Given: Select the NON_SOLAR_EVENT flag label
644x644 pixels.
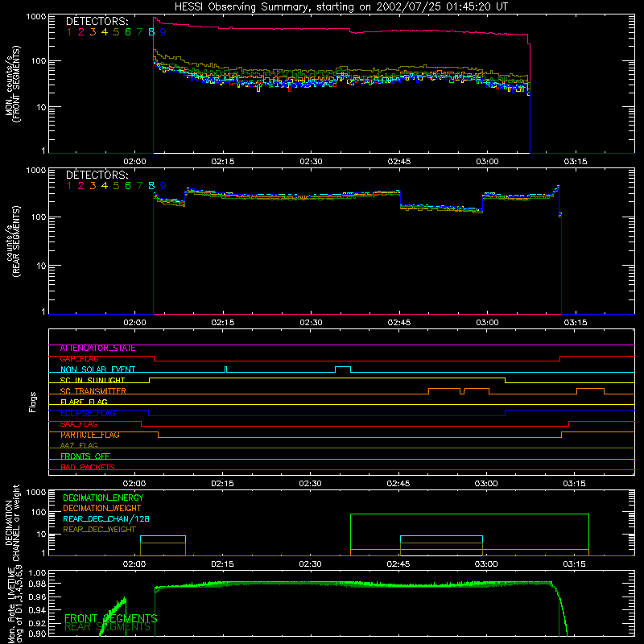Looking at the screenshot, I should pyautogui.click(x=97, y=369).
